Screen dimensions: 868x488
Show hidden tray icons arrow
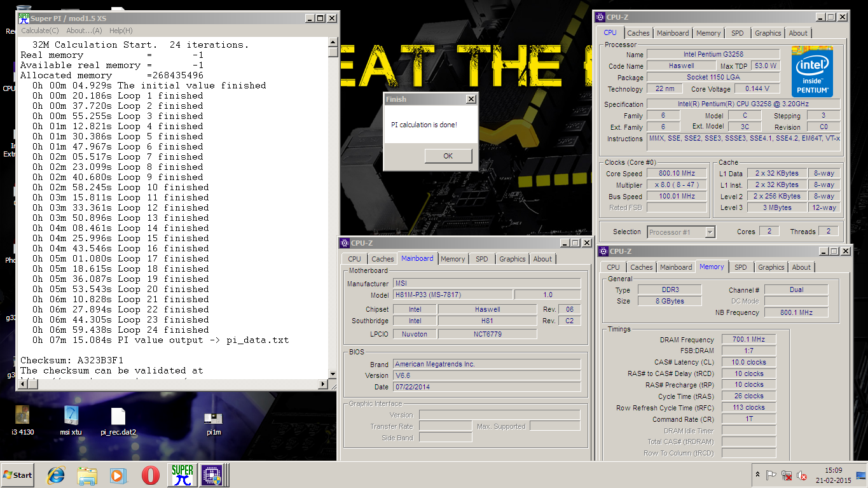tap(757, 475)
